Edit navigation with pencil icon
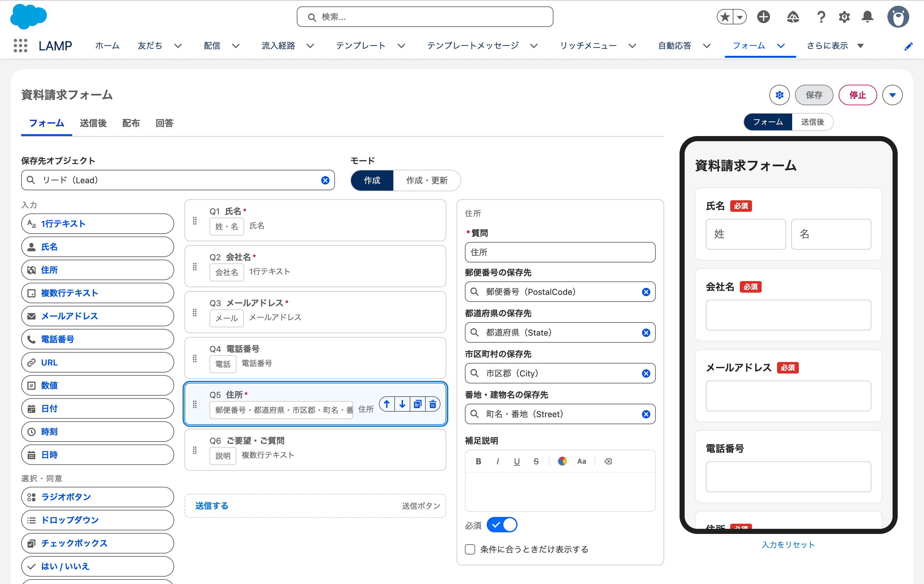This screenshot has width=924, height=584. pyautogui.click(x=908, y=47)
